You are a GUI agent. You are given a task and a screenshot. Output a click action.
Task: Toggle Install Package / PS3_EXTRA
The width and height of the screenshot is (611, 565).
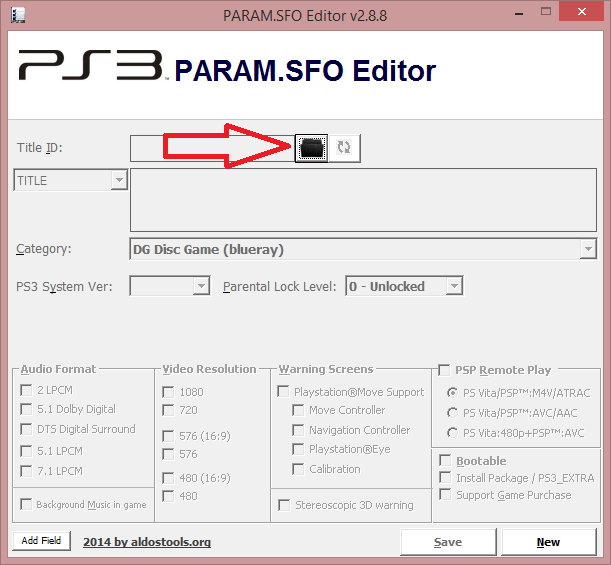pyautogui.click(x=445, y=477)
